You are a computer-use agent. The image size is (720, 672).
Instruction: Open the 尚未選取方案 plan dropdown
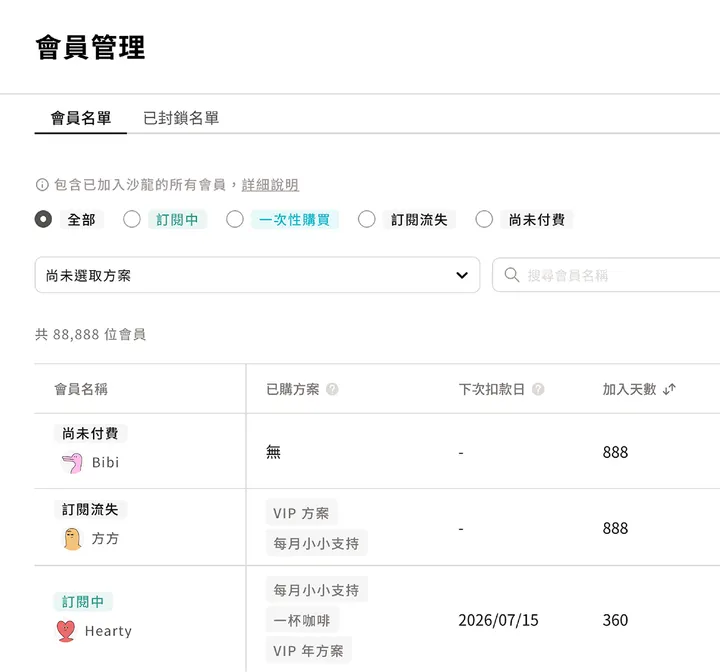pyautogui.click(x=257, y=275)
